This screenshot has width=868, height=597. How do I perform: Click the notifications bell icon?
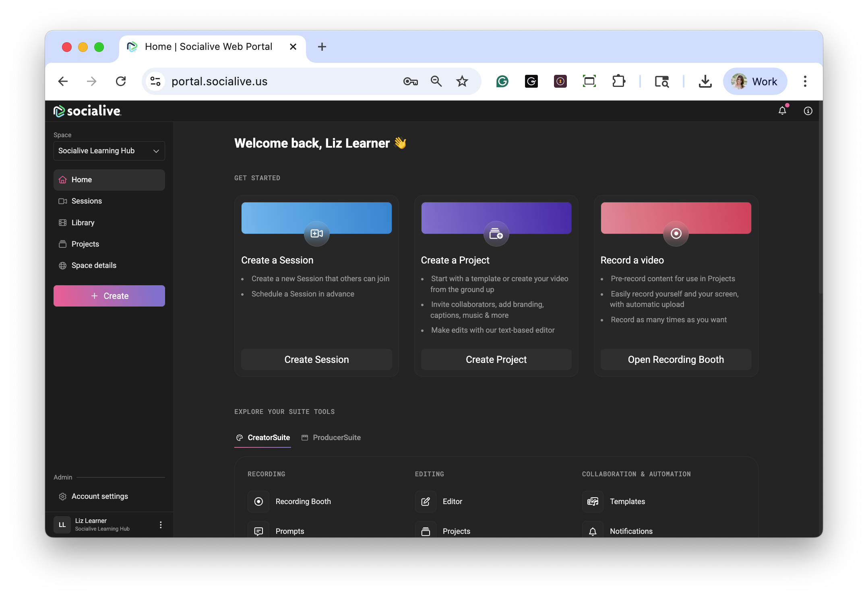(x=782, y=111)
